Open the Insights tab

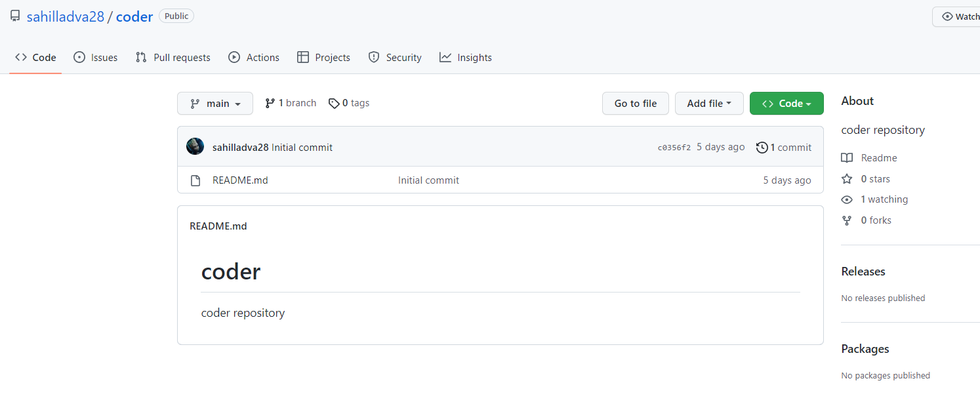pyautogui.click(x=466, y=58)
